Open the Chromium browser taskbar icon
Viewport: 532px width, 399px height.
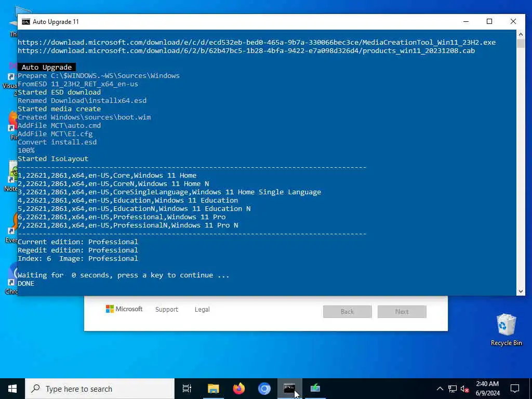[x=264, y=389]
